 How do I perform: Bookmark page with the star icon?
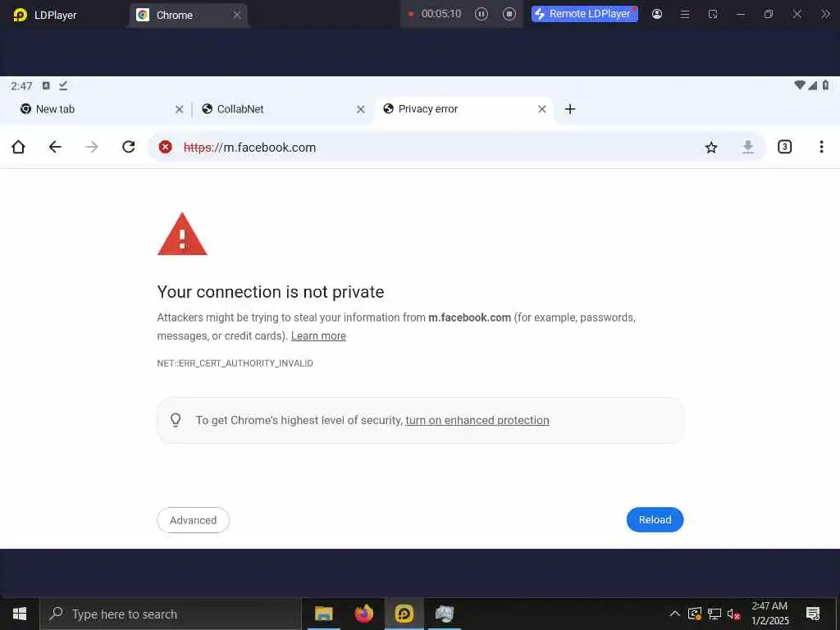[711, 148]
